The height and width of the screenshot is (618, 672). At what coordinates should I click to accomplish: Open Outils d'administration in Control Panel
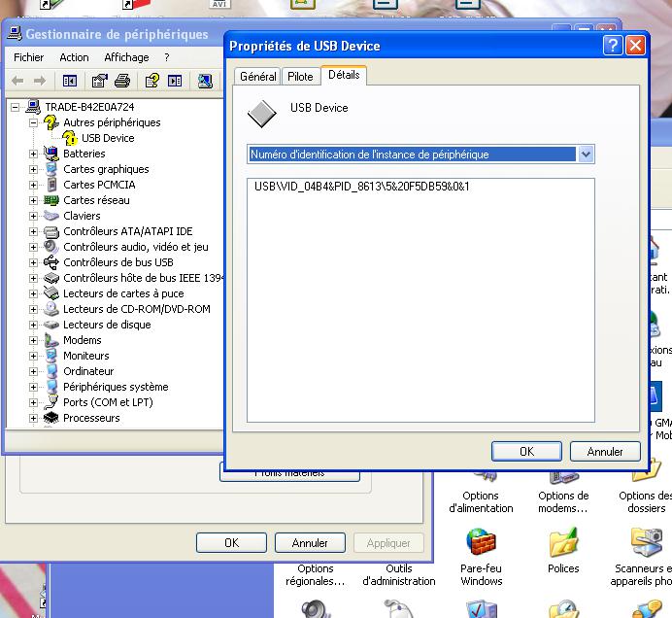coord(398,574)
